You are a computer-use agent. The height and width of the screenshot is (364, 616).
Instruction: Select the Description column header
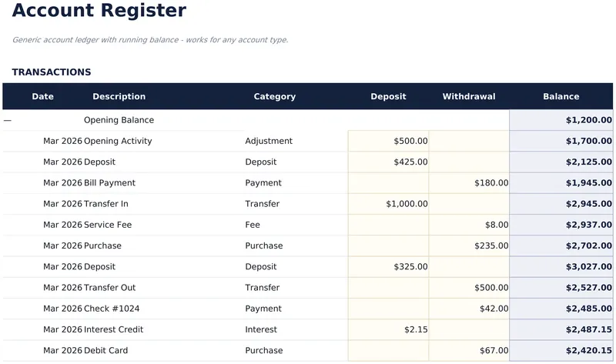pyautogui.click(x=119, y=97)
